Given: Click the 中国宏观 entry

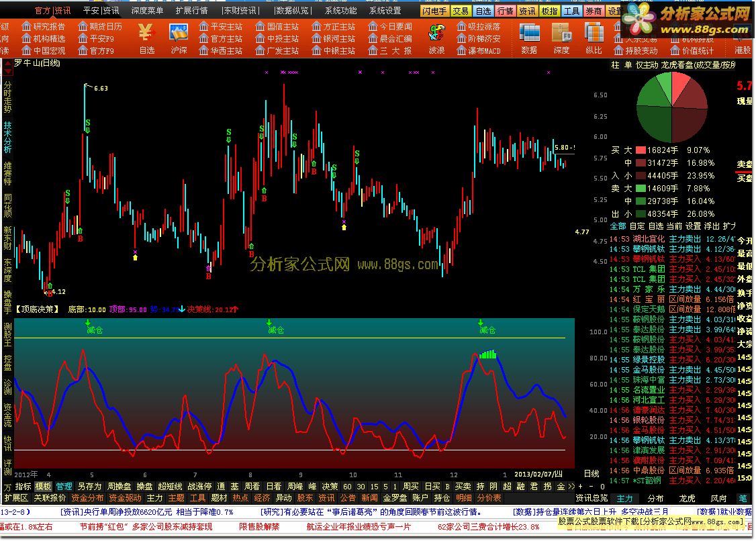Looking at the screenshot, I should pyautogui.click(x=43, y=50).
